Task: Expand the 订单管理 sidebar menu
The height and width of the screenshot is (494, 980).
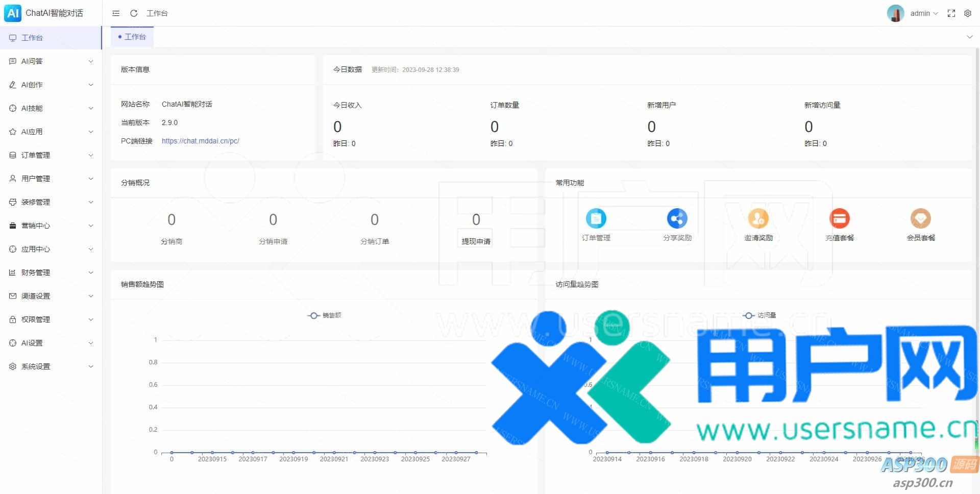Action: pyautogui.click(x=51, y=155)
